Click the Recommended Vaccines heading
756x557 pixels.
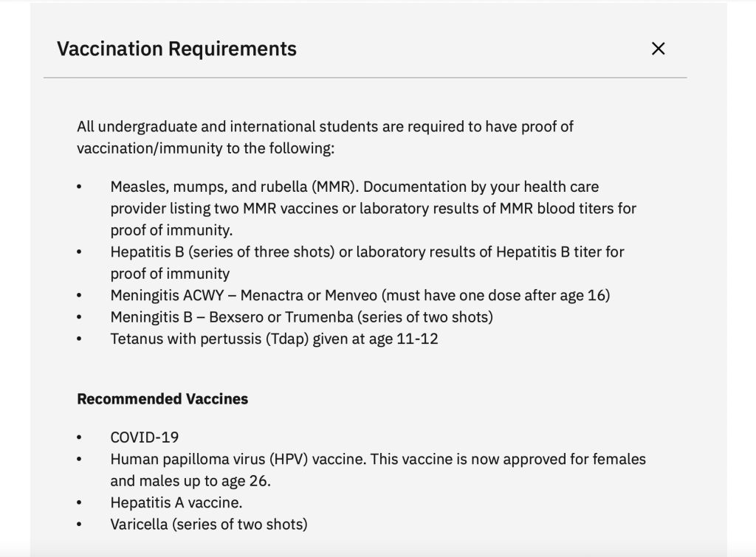coord(162,399)
